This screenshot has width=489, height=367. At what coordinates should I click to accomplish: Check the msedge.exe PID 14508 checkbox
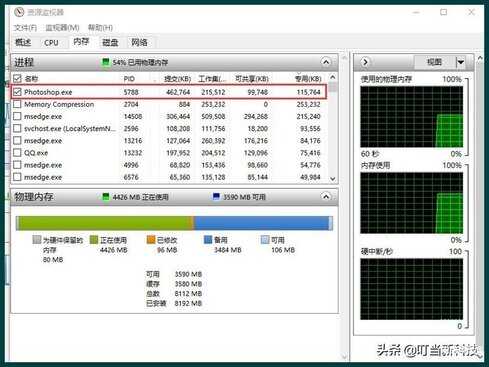tap(17, 116)
